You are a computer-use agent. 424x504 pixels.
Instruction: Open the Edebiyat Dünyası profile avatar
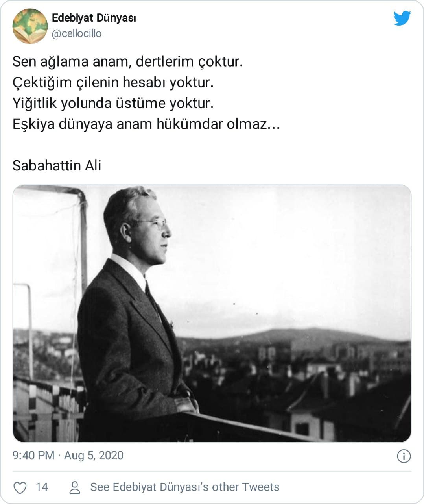click(30, 26)
